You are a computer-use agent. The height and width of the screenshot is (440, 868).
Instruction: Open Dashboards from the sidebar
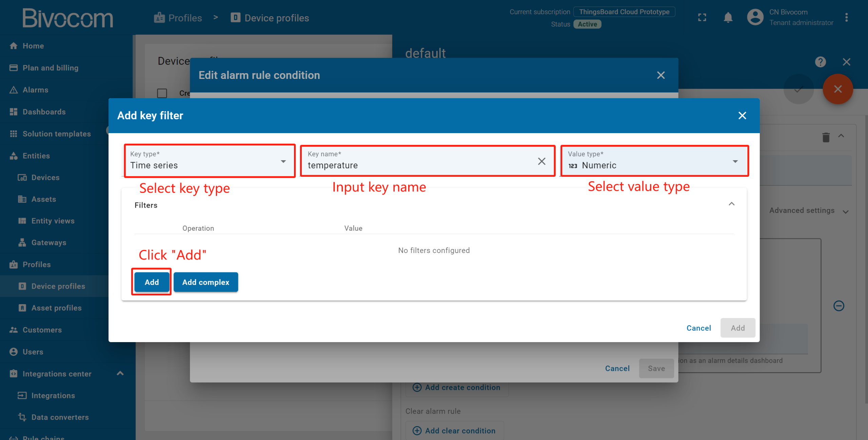(x=44, y=112)
